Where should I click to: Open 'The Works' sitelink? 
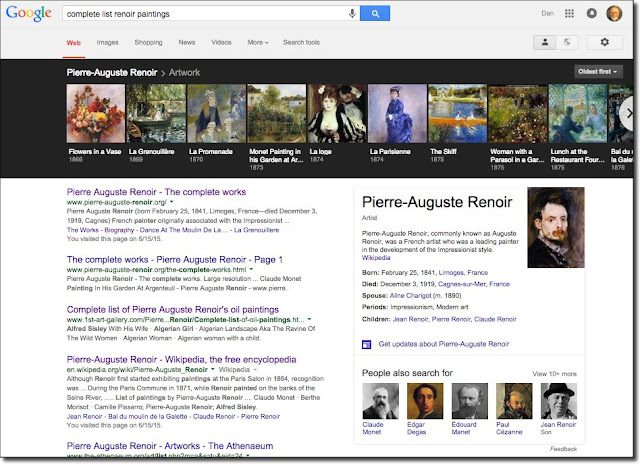pos(83,230)
